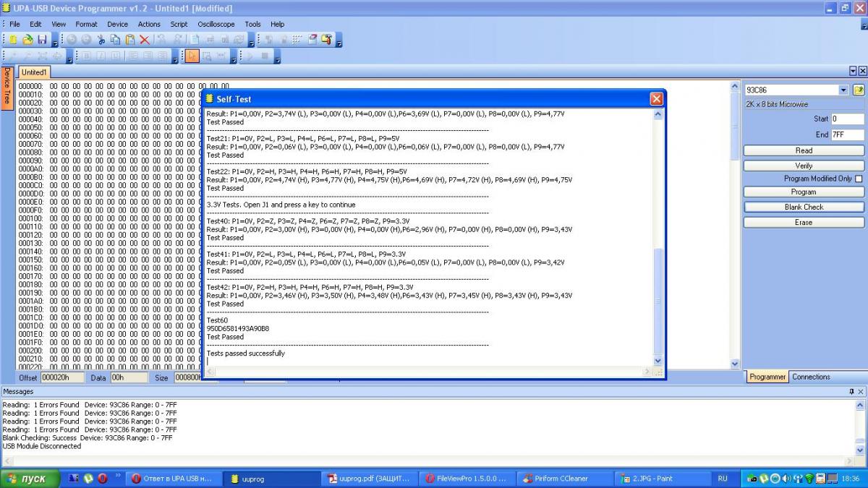This screenshot has width=868, height=488.
Task: Click the hex editor scroll down arrow
Action: (736, 364)
